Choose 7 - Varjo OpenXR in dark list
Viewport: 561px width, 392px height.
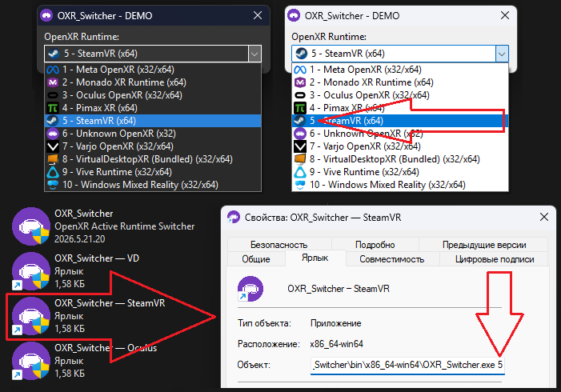pyautogui.click(x=153, y=146)
